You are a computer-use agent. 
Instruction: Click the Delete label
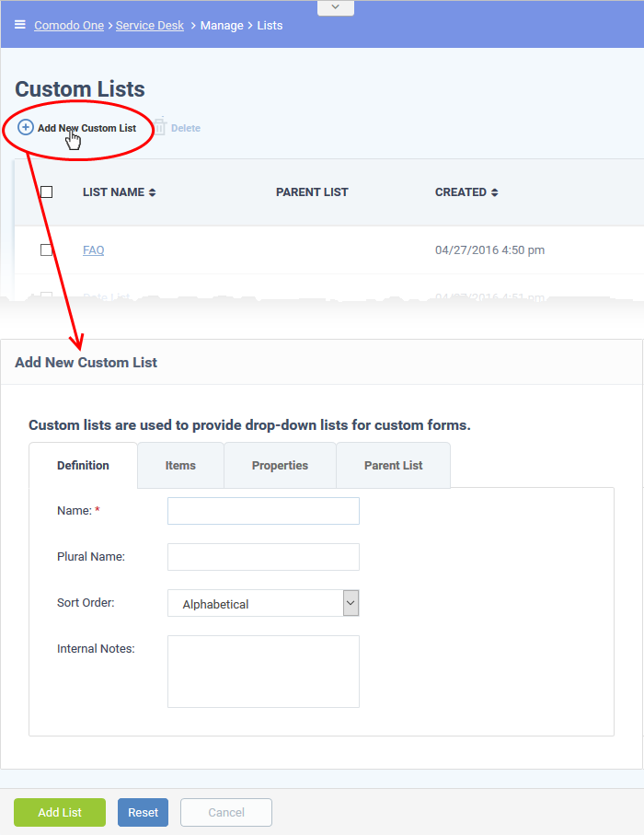click(186, 128)
